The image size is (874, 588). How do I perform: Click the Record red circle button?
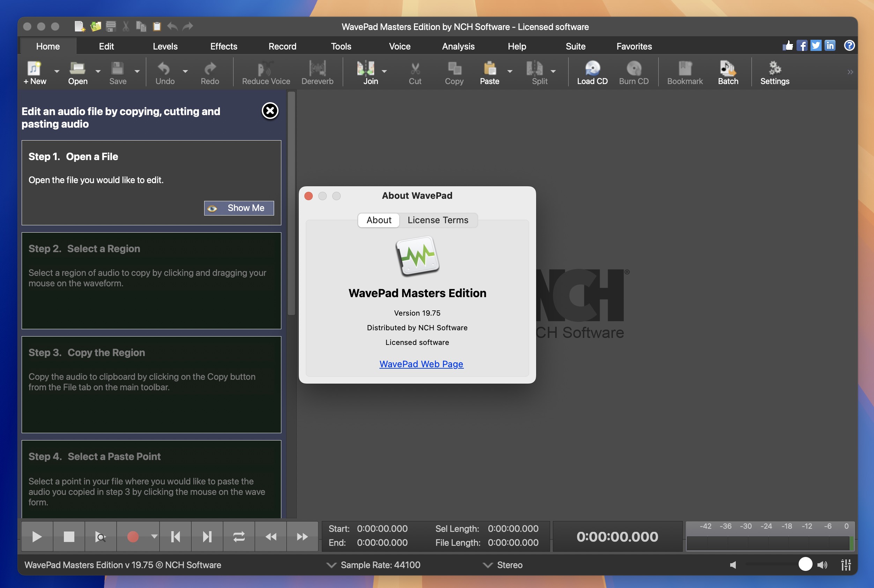[133, 537]
